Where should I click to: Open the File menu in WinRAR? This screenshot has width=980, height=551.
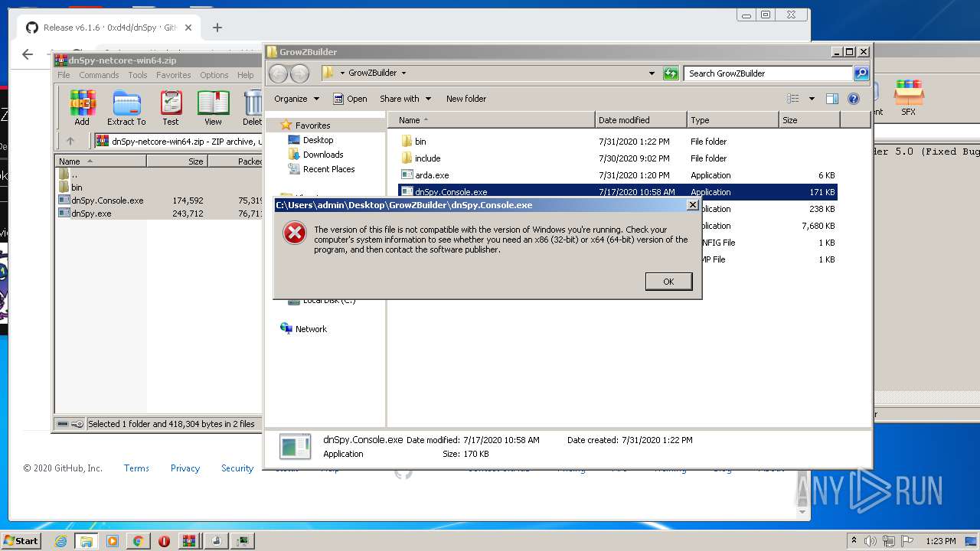tap(64, 75)
